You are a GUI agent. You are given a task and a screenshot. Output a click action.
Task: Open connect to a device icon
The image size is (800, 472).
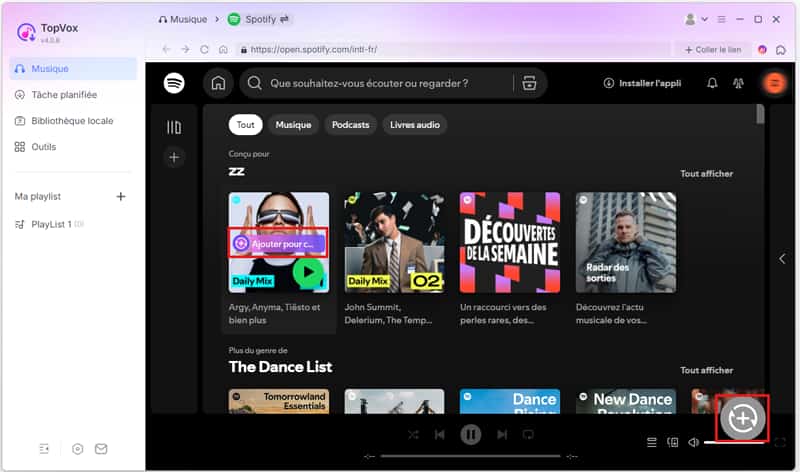(673, 442)
